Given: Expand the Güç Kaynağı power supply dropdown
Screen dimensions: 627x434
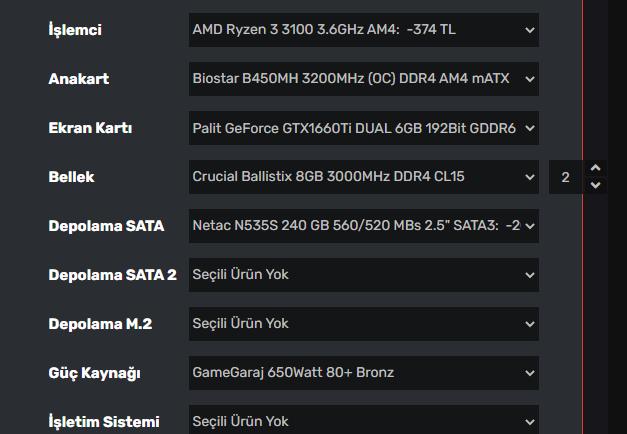Looking at the screenshot, I should (364, 373).
